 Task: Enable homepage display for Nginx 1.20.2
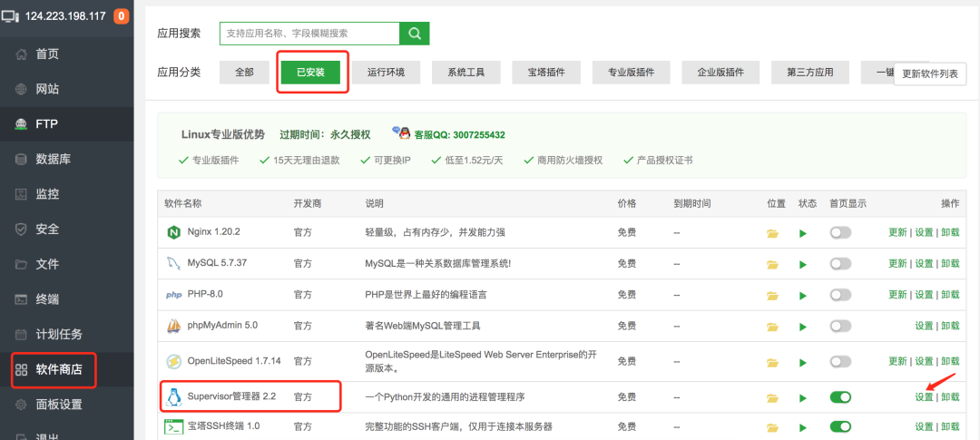click(840, 232)
